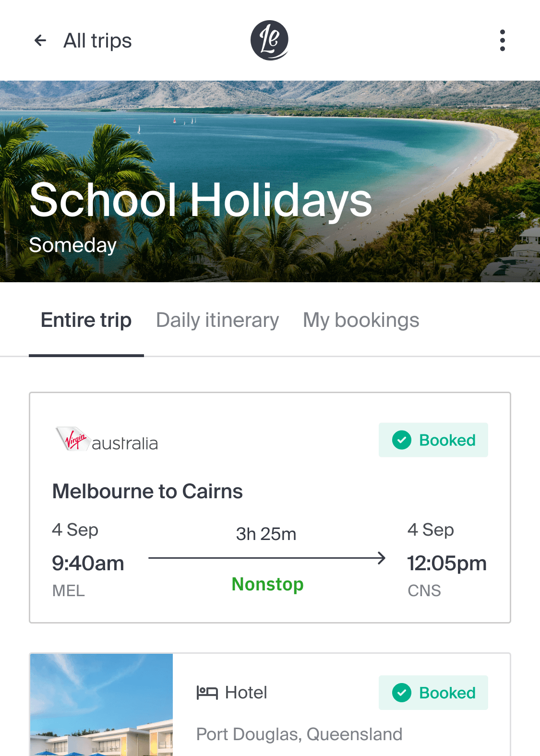Click the Luxury Escapes logo

click(x=269, y=40)
